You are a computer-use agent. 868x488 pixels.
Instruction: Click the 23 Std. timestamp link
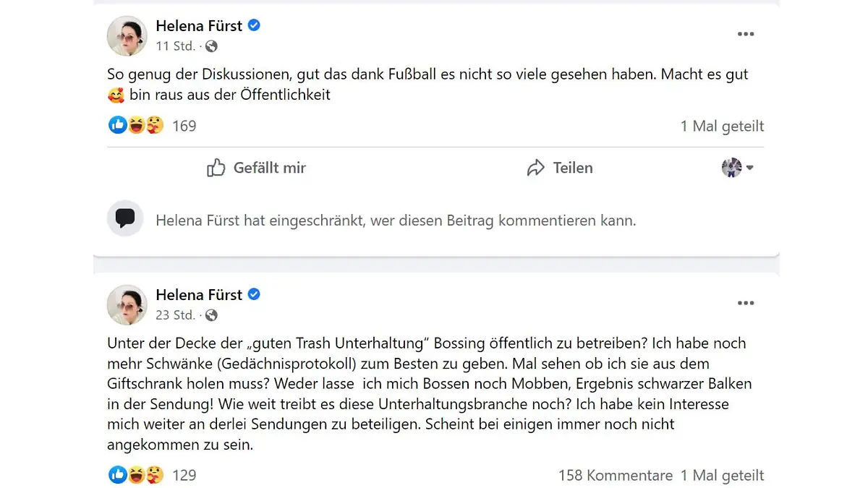175,315
